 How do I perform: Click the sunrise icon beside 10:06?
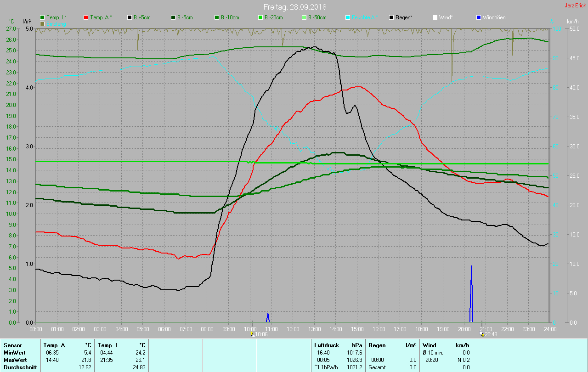[x=252, y=334]
